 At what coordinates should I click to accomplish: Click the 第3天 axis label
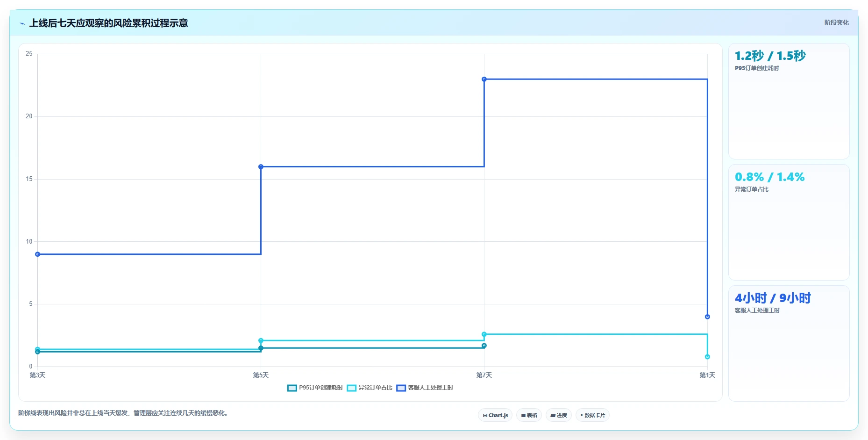(x=37, y=375)
